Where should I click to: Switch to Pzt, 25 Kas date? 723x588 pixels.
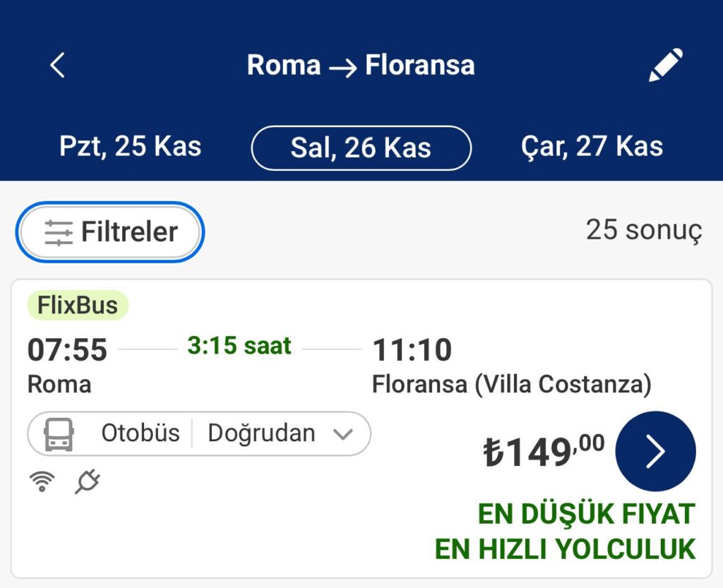[x=131, y=147]
